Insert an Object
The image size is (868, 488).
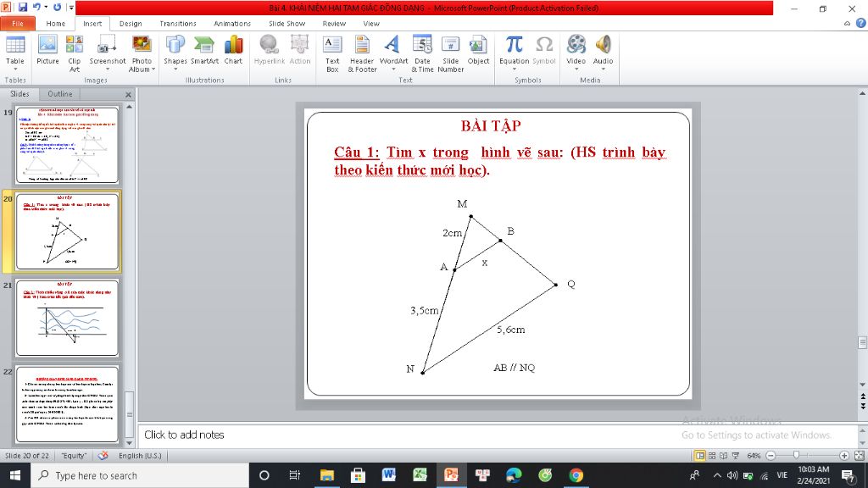(478, 50)
